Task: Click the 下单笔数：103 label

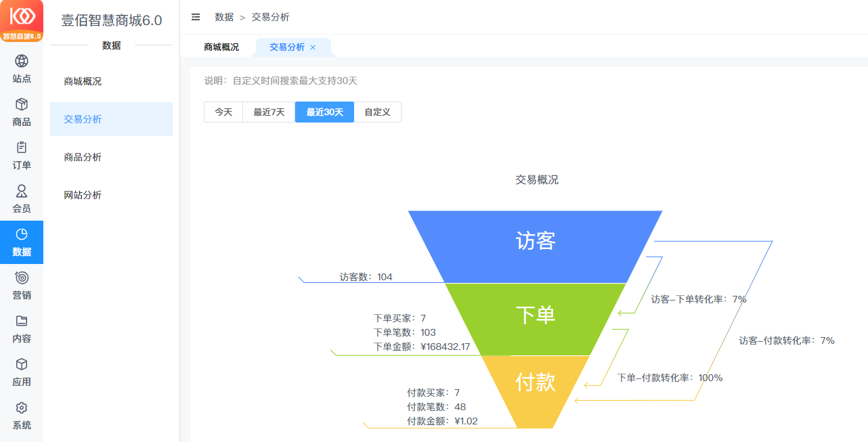Action: [x=404, y=332]
